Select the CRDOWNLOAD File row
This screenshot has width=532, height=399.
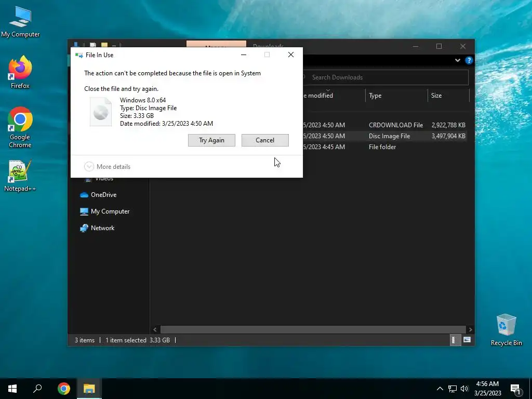click(x=385, y=125)
